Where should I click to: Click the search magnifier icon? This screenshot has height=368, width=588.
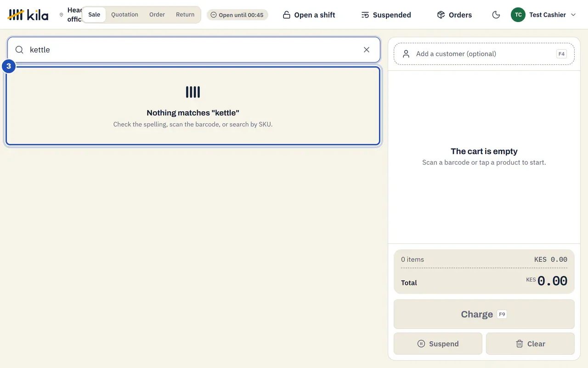[19, 50]
